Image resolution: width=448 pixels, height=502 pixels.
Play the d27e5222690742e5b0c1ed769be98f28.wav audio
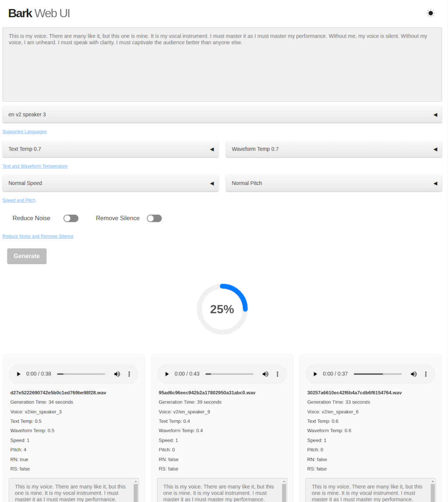tap(18, 374)
